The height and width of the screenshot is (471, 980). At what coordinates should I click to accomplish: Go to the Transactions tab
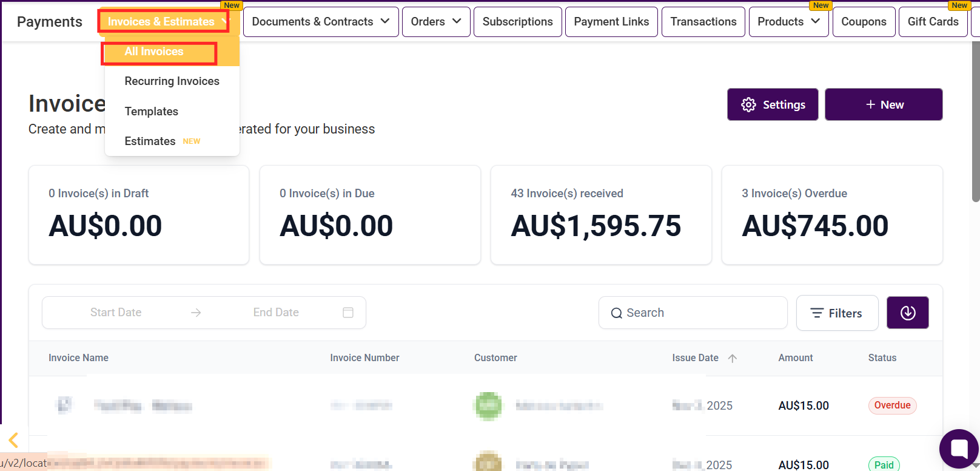pyautogui.click(x=703, y=22)
